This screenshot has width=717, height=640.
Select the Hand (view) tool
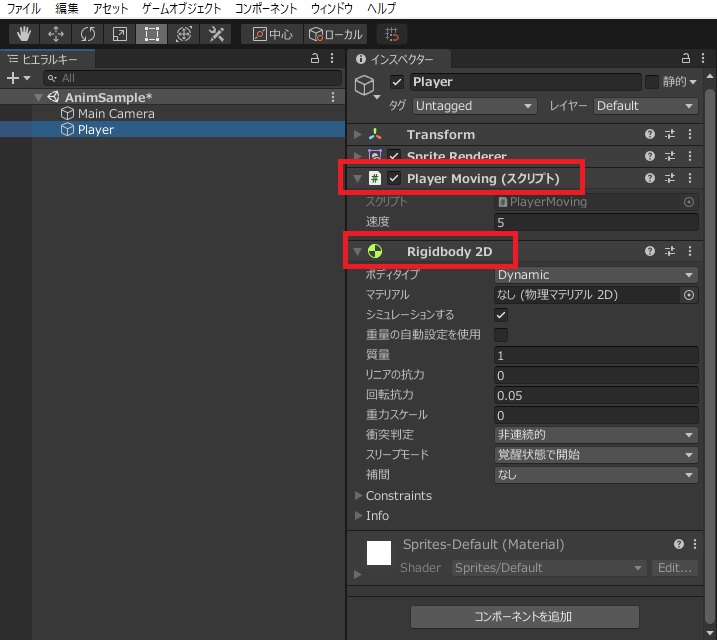point(24,34)
